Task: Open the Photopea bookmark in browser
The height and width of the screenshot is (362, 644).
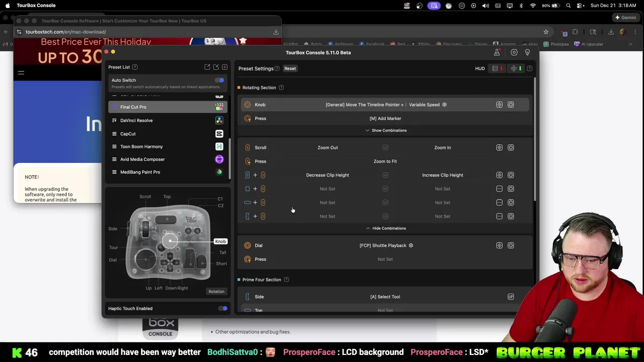Action: point(556,44)
